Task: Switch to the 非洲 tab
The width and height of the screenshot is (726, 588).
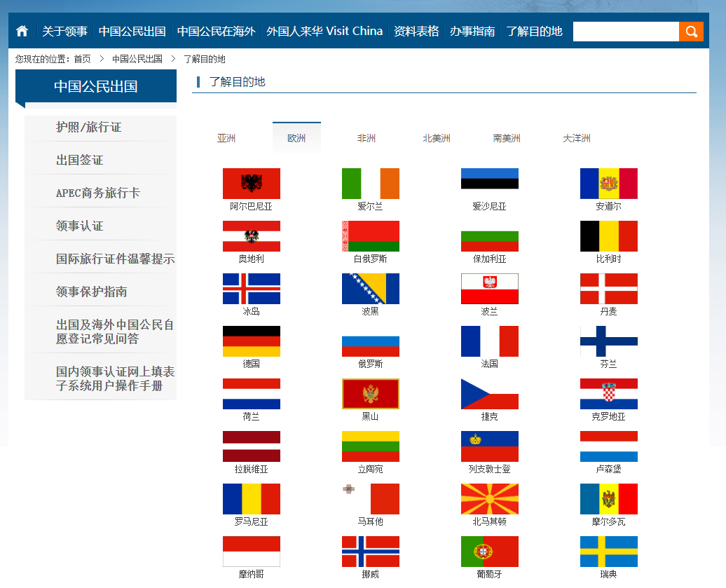Action: coord(367,138)
